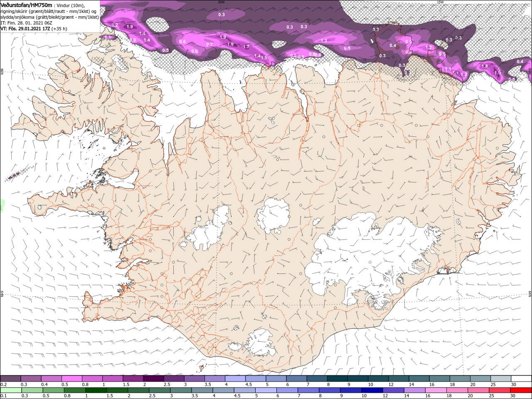Select lower legend swatch starting at 4.5
This screenshot has height=399, width=532.
(x=245, y=390)
